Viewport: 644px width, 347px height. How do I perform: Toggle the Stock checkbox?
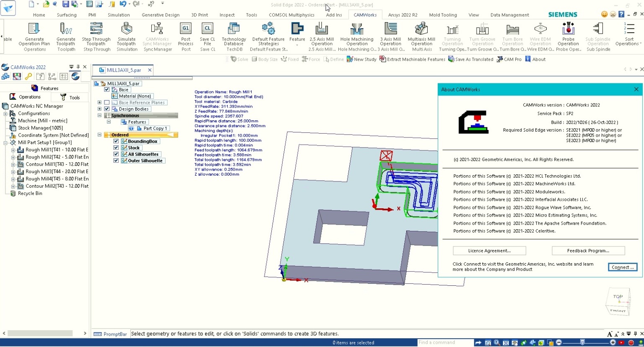point(116,148)
